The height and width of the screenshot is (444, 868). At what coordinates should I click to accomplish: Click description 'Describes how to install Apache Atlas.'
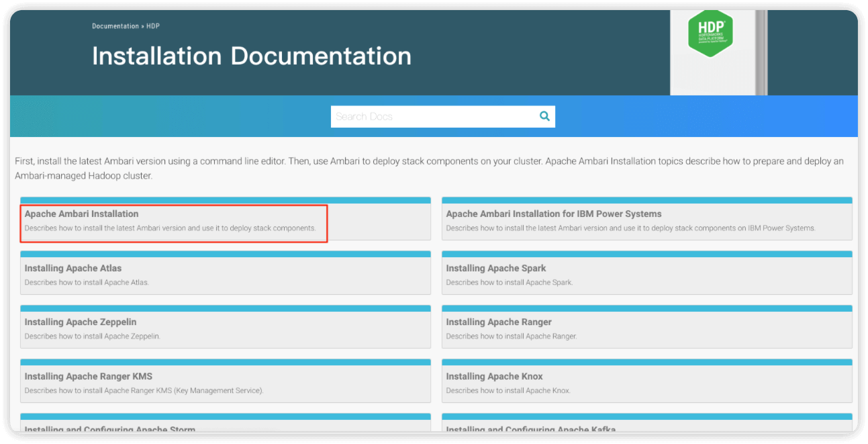click(x=87, y=282)
